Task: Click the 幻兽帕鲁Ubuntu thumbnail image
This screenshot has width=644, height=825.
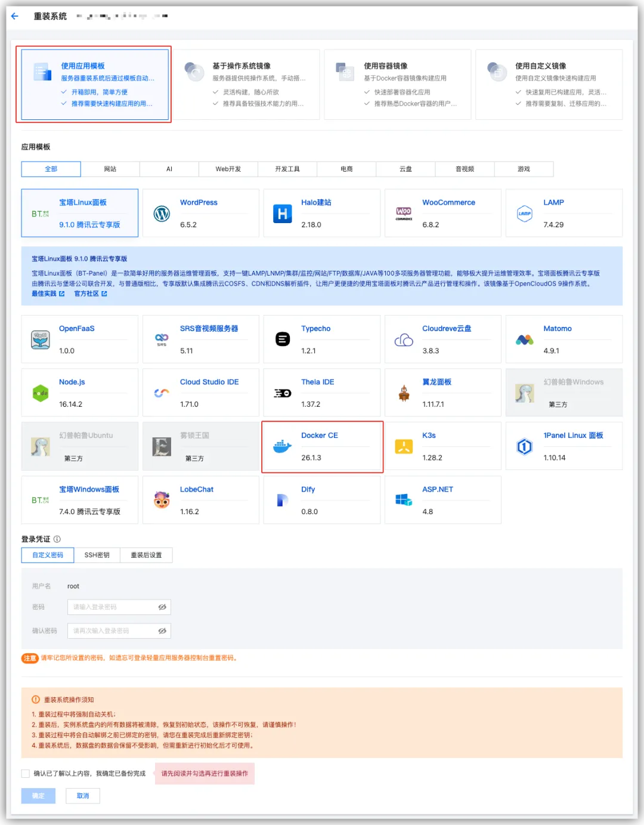Action: pyautogui.click(x=41, y=446)
